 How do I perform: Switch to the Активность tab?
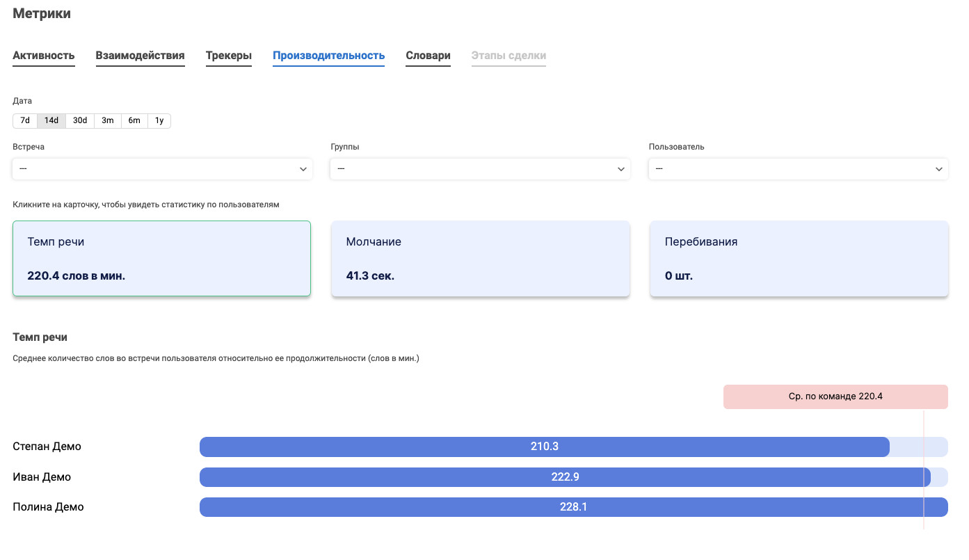click(44, 56)
